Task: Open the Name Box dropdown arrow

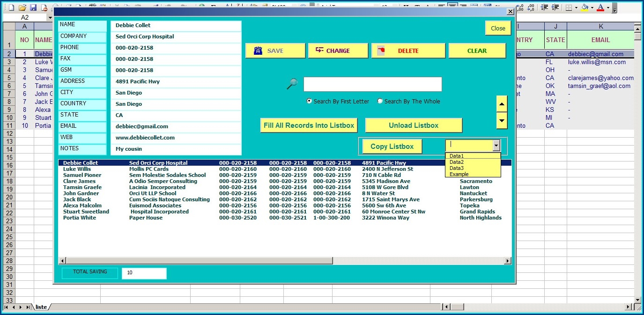Action: 50,17
